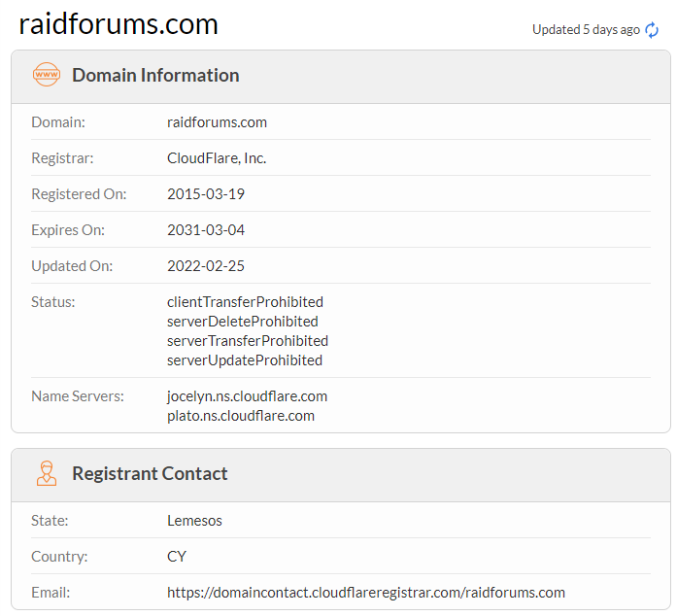The width and height of the screenshot is (677, 616).
Task: Click the domain value raidforums.com in table
Action: tap(217, 122)
